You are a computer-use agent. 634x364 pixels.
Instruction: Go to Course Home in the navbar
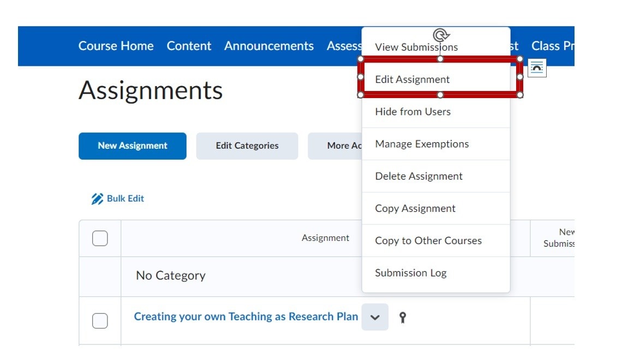116,46
